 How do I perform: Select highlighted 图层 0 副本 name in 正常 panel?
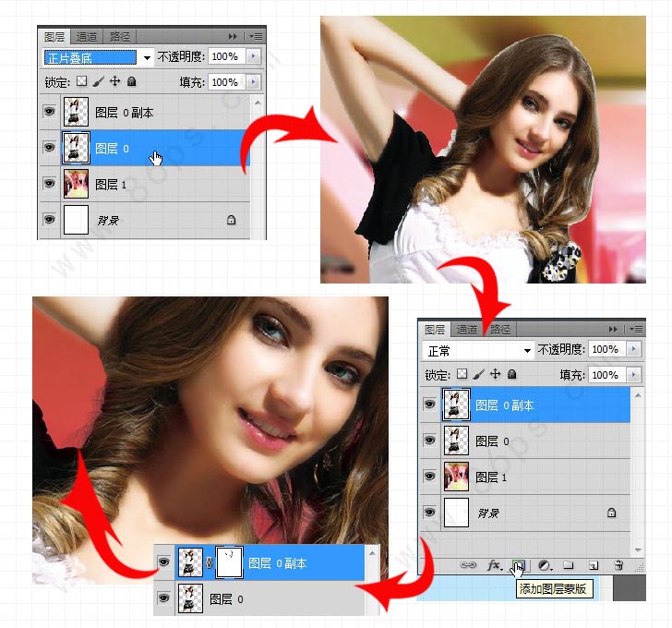(504, 405)
